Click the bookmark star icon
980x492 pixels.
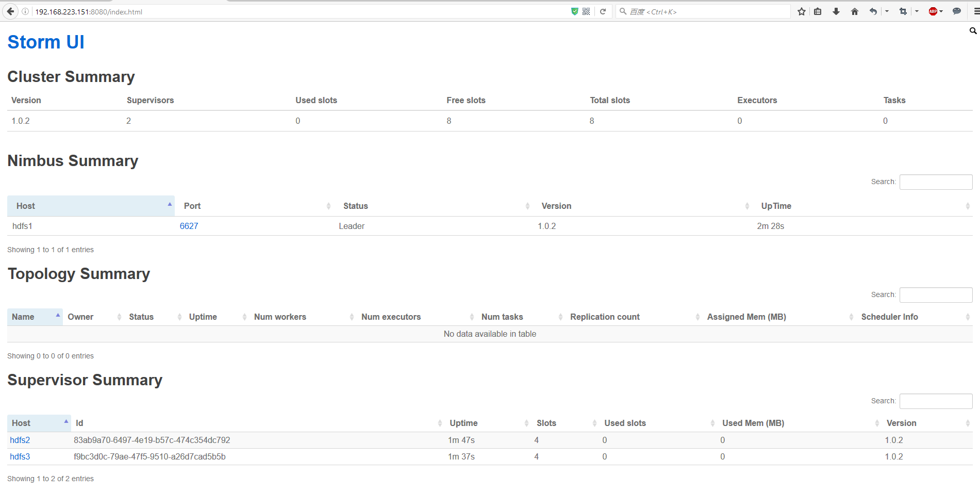802,11
